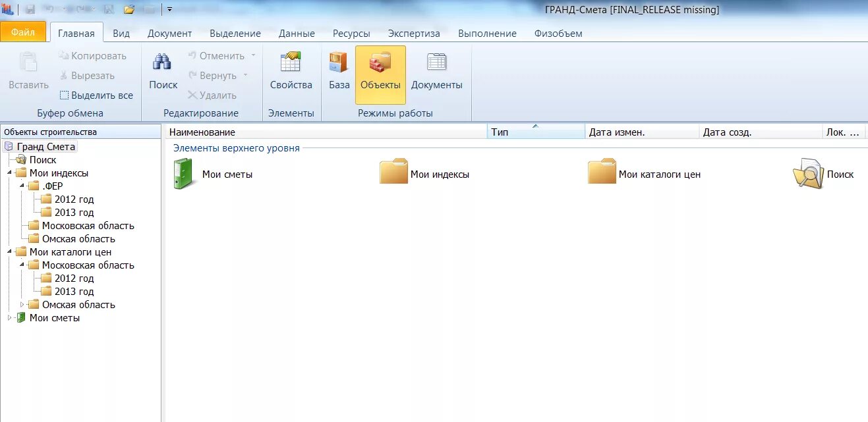868x422 pixels.
Task: Click the save floppy icon in quick access toolbar
Action: [x=30, y=9]
